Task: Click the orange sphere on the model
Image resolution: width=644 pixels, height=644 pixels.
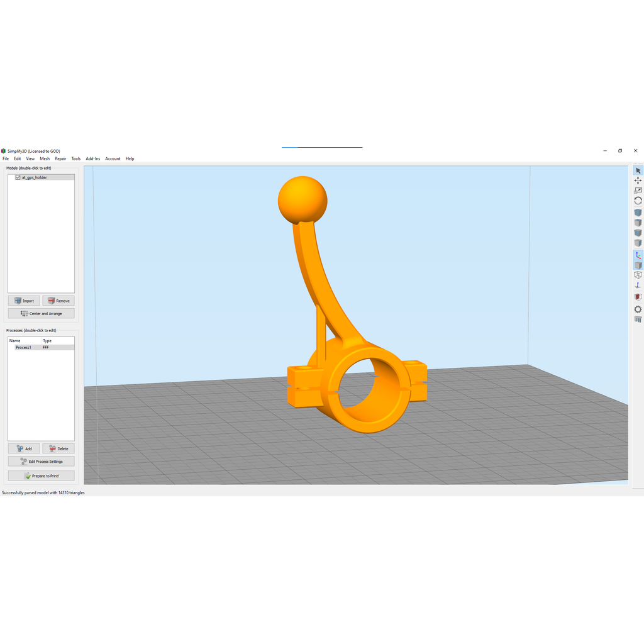Action: point(303,200)
